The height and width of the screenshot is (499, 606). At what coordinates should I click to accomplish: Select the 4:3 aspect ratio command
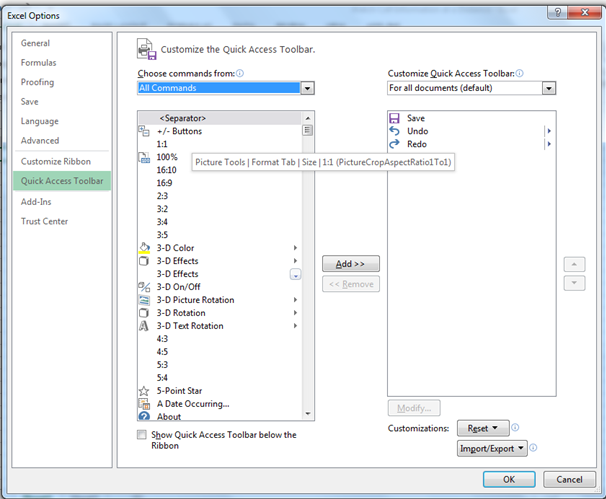point(220,339)
